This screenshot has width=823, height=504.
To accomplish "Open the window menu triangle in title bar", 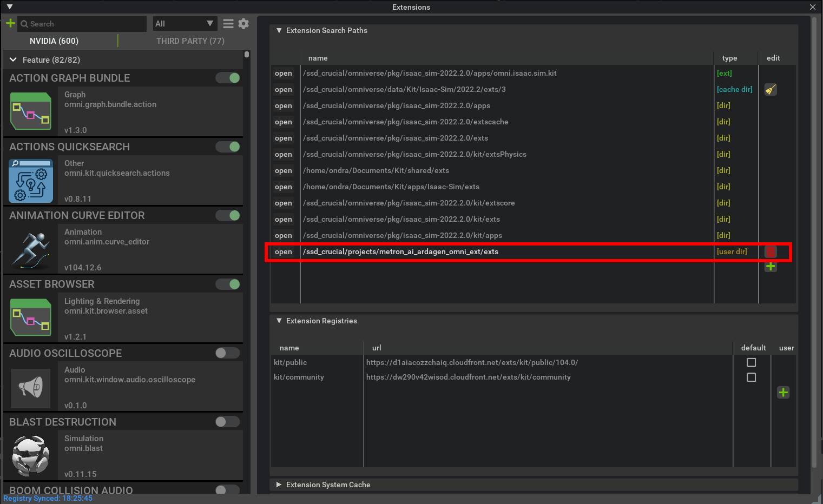I will 9,7.
